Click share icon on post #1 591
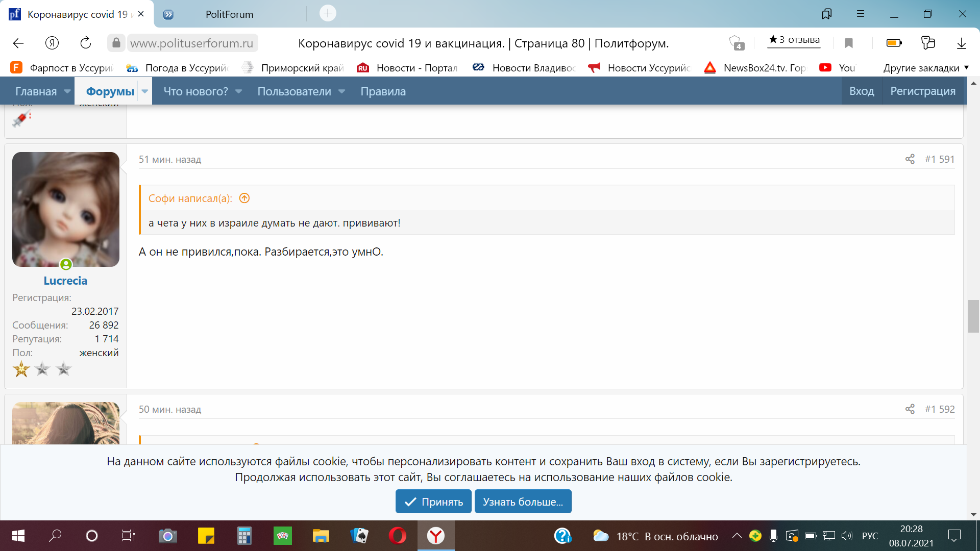980x551 pixels. click(x=910, y=159)
